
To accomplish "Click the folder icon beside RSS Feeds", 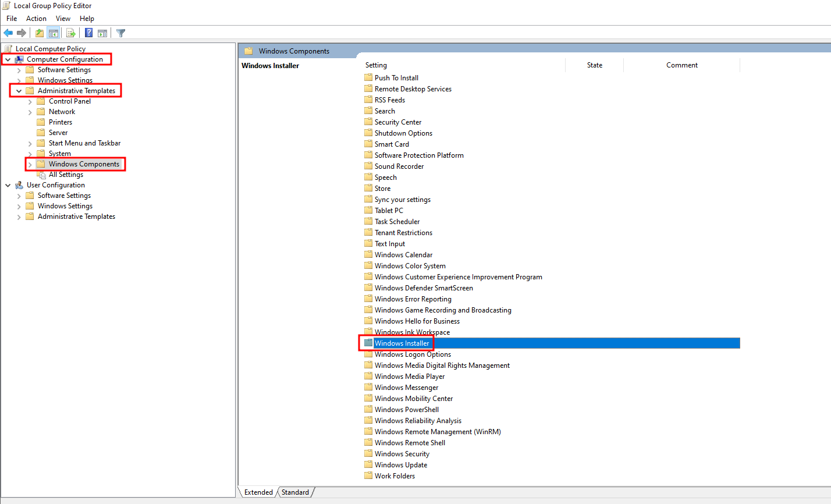I will (368, 100).
